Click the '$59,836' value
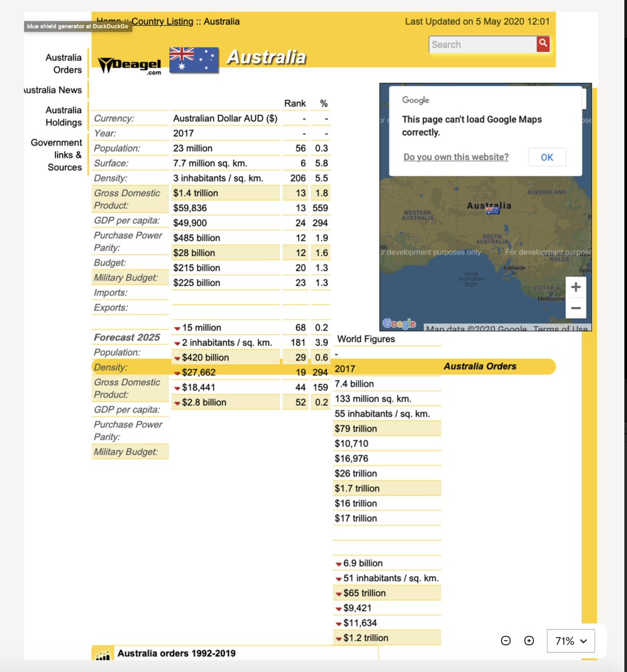 tap(190, 208)
